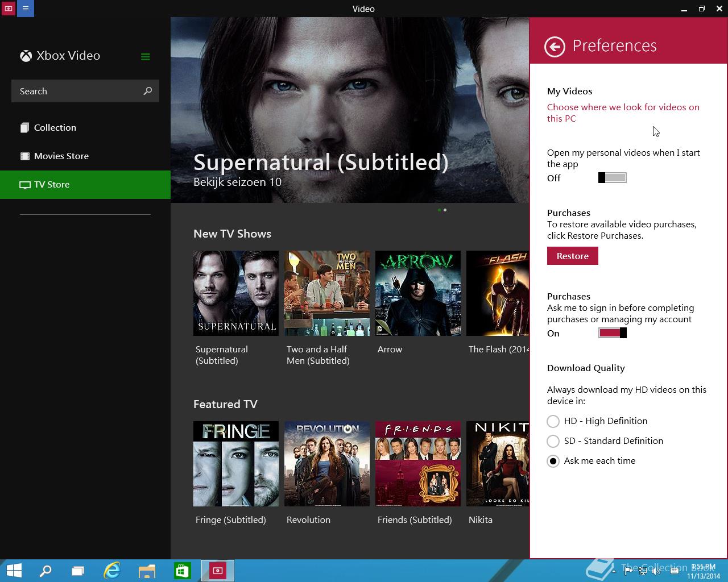The height and width of the screenshot is (582, 728).
Task: Click the Xbox logo icon
Action: pos(26,56)
